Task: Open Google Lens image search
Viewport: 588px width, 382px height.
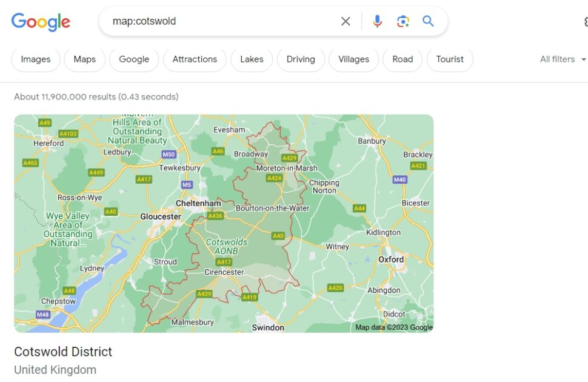Action: coord(403,21)
